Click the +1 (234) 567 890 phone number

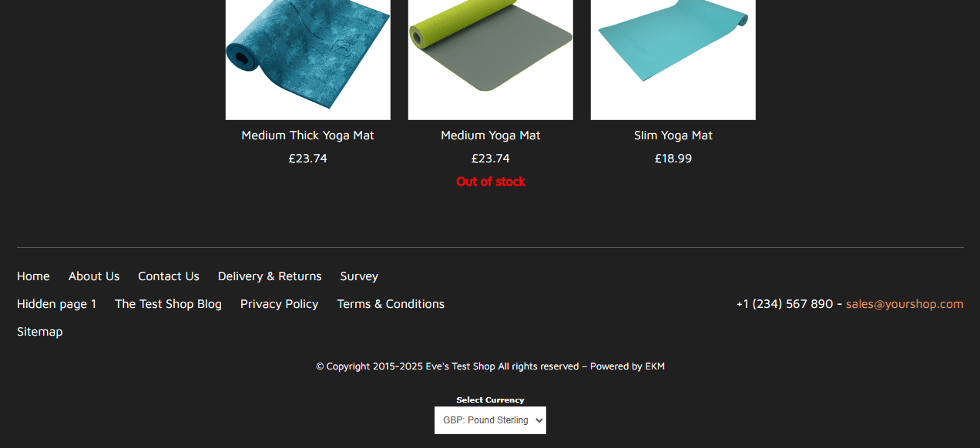coord(784,304)
